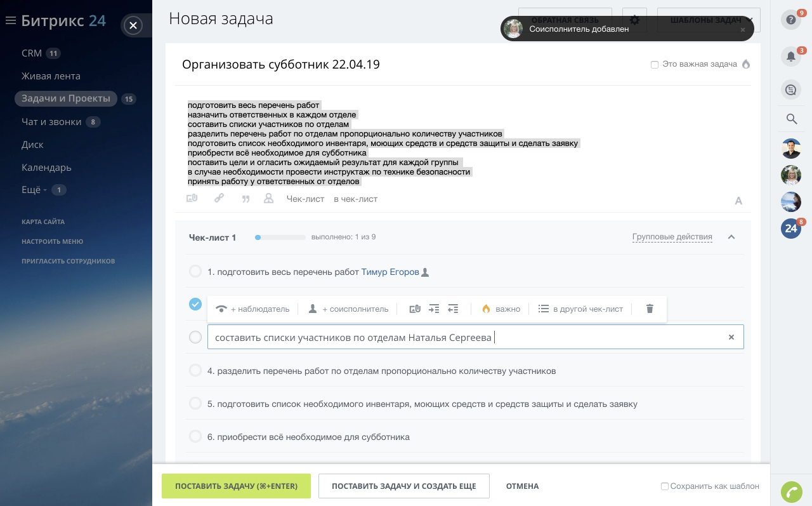This screenshot has height=506, width=812.
Task: Open 'Групповые действия' dropdown
Action: (672, 237)
